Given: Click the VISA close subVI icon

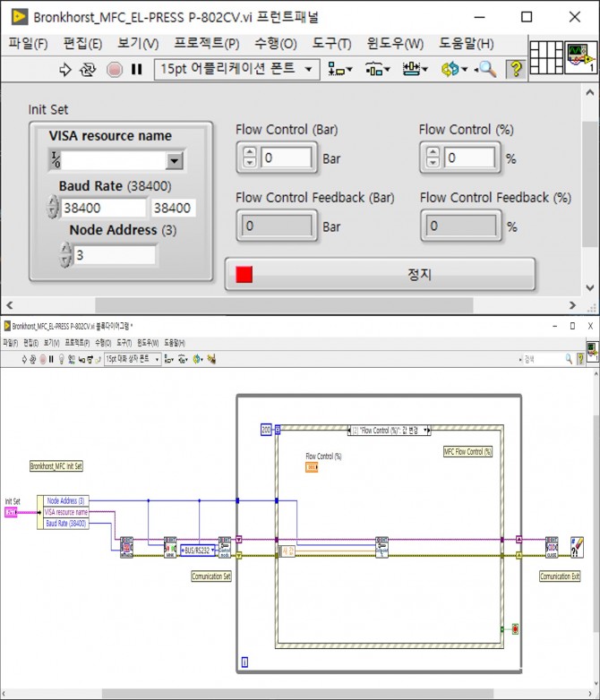Looking at the screenshot, I should [x=552, y=547].
